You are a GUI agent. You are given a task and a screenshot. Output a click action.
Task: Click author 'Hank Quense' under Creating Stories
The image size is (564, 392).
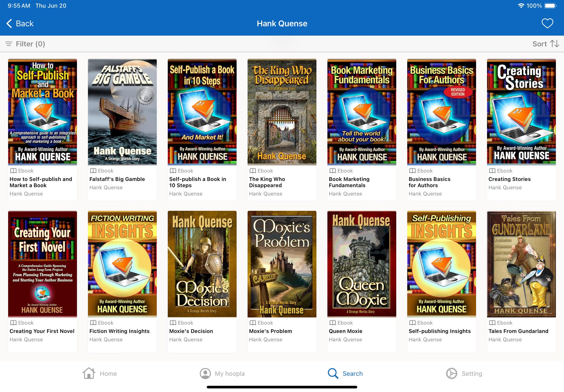click(x=505, y=187)
